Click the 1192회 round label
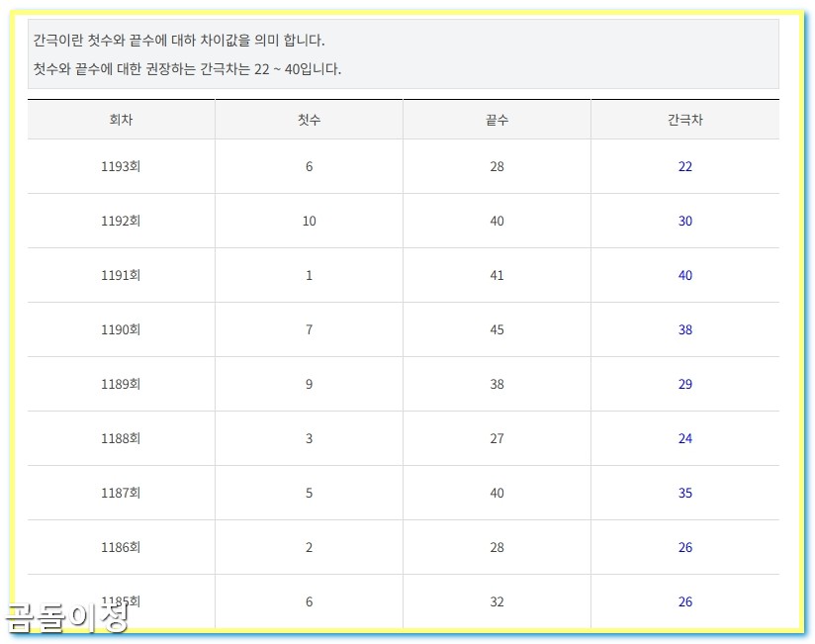The width and height of the screenshot is (815, 644). pyautogui.click(x=121, y=221)
